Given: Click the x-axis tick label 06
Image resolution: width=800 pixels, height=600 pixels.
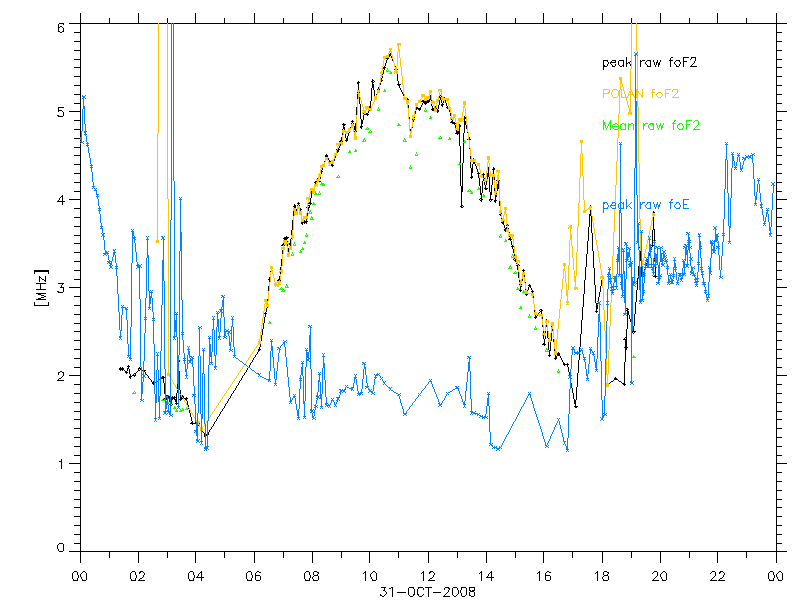Looking at the screenshot, I should coord(254,577).
